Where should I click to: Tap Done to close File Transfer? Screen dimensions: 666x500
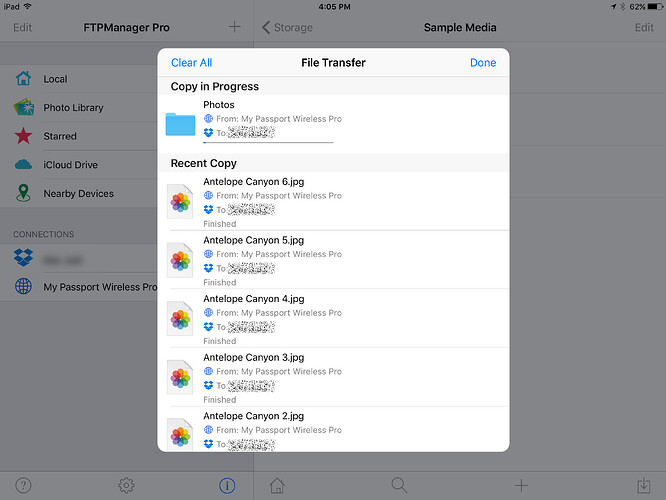(x=483, y=63)
